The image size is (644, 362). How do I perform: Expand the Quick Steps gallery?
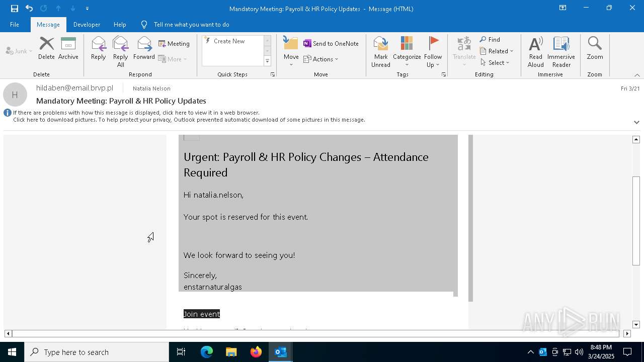coord(267,61)
